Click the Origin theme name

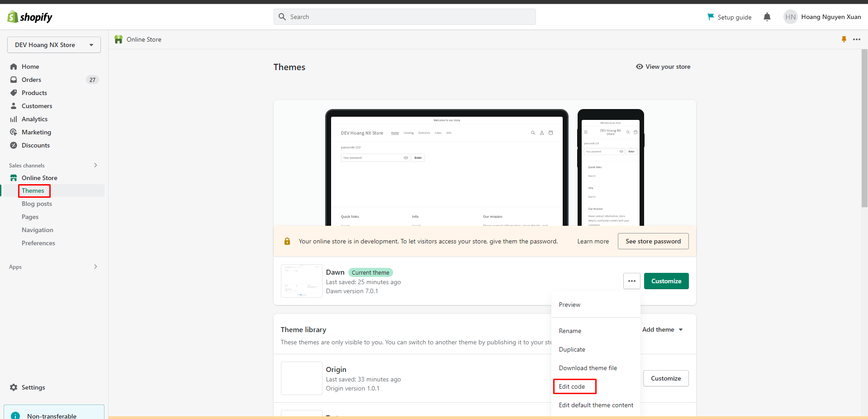tap(336, 370)
